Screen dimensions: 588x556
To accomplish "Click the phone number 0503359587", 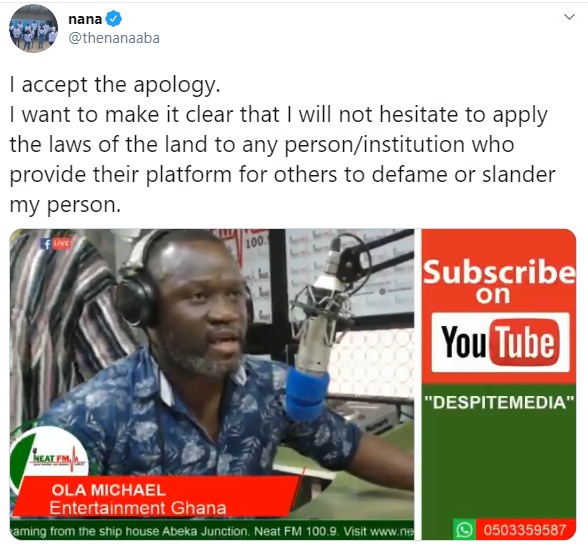I will (x=525, y=530).
